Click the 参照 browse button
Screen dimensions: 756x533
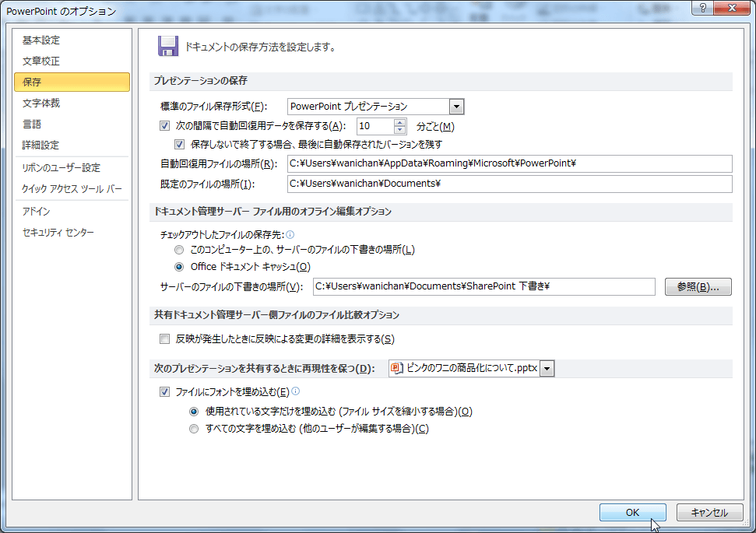[x=698, y=287]
